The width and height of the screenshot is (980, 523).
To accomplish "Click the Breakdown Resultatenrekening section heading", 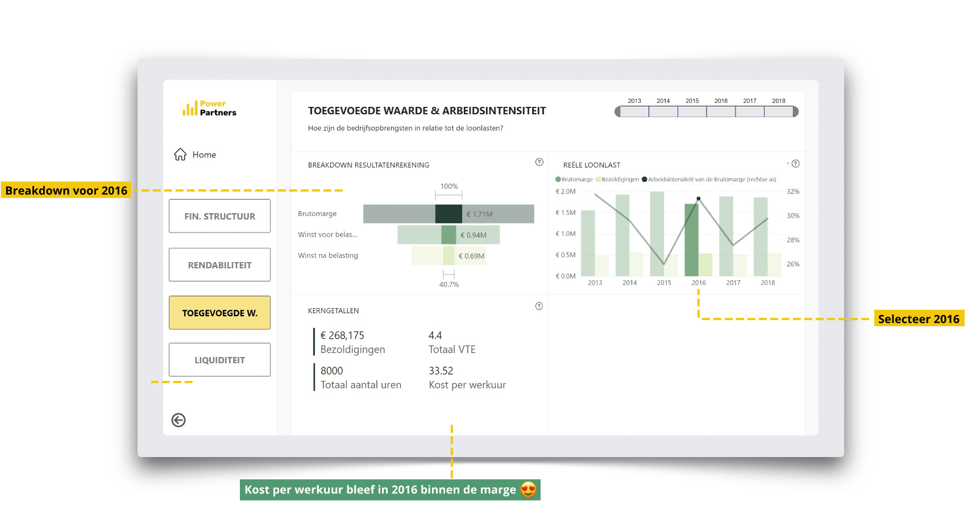I will [369, 165].
